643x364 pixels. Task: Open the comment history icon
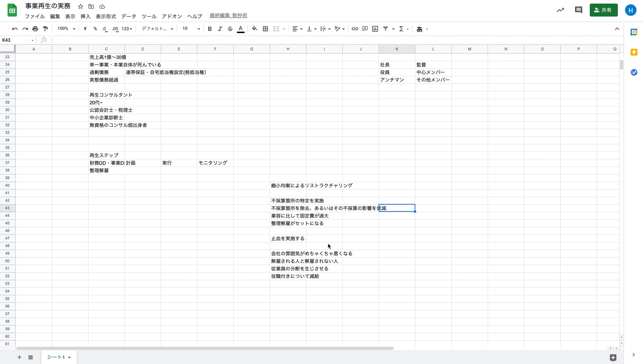tap(578, 10)
